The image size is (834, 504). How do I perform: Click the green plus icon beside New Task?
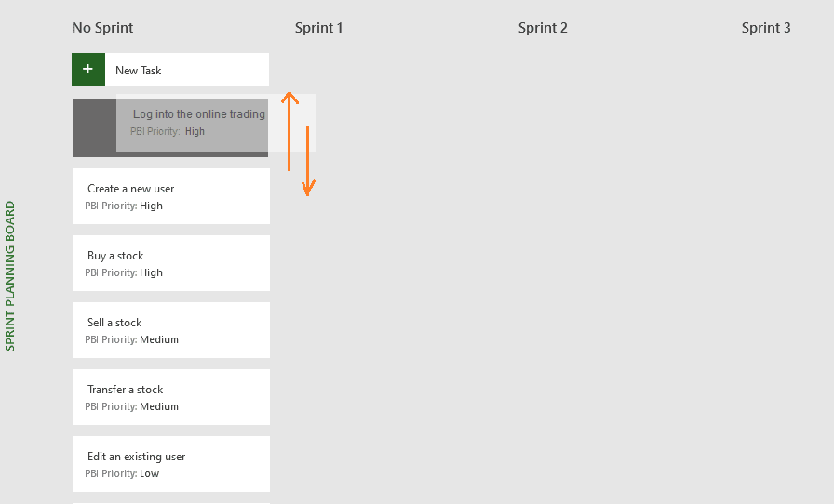(x=88, y=70)
